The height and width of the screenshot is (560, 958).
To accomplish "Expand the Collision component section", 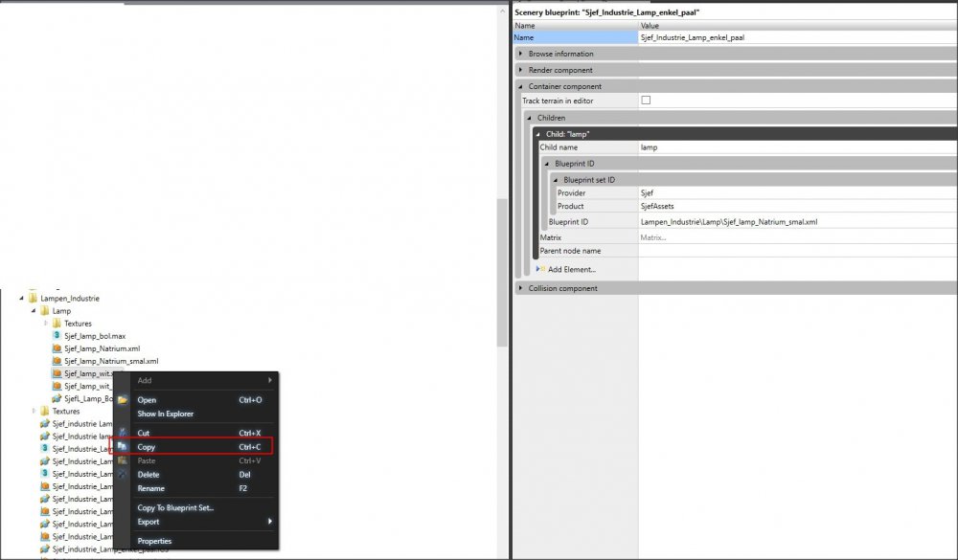I will (520, 288).
